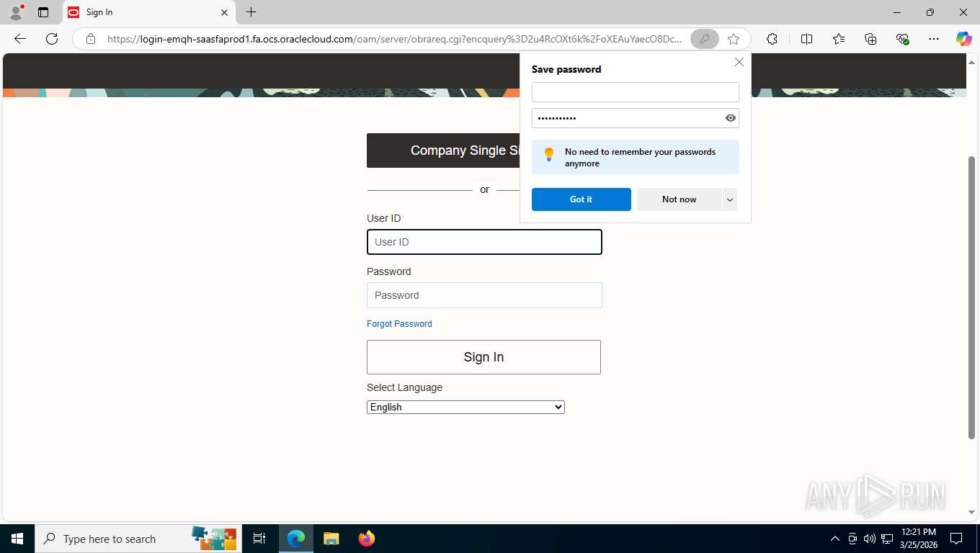Viewport: 980px width, 553px height.
Task: Click the lightbulb tip icon in popup
Action: [549, 155]
